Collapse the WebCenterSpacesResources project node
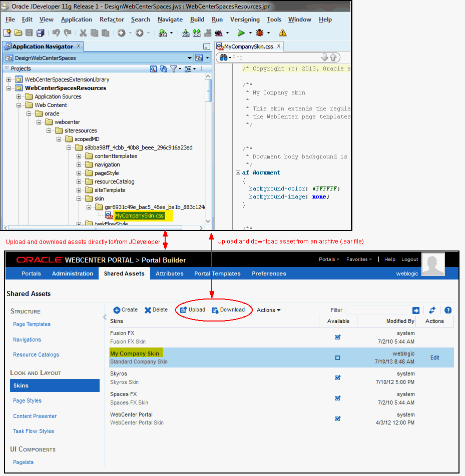This screenshot has height=476, width=465. (9, 88)
